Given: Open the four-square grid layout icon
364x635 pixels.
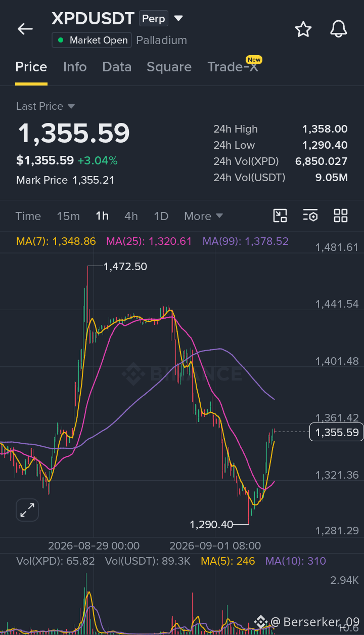Looking at the screenshot, I should click(341, 216).
